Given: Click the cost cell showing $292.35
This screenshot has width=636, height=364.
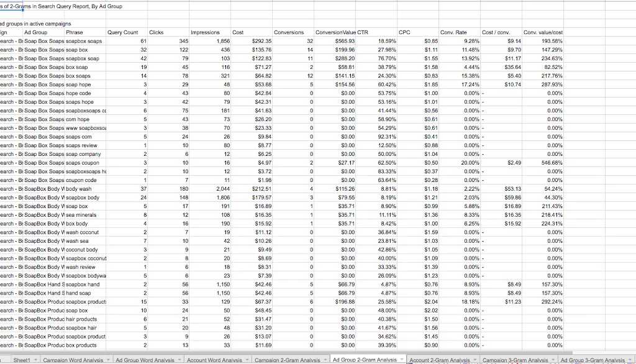Looking at the screenshot, I should coord(252,41).
